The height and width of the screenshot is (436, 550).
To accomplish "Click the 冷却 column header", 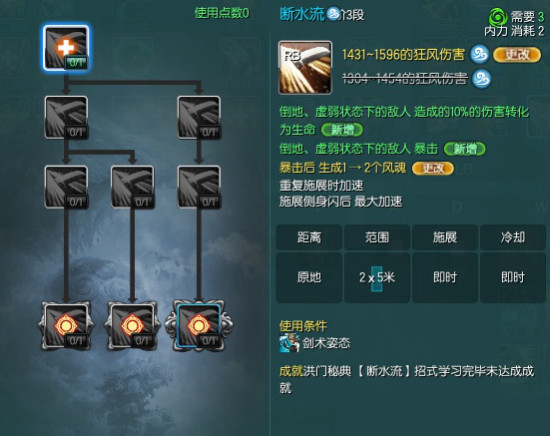I will [512, 237].
